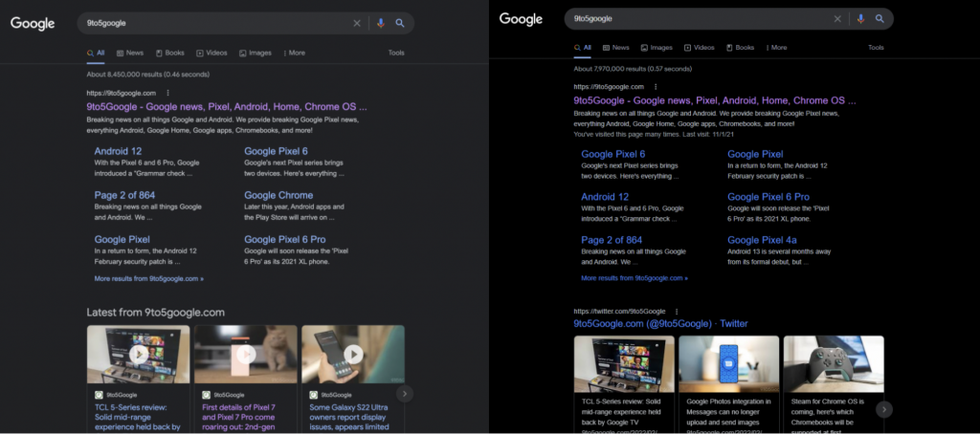This screenshot has height=434, width=980.
Task: Click the magnifier search button on the left page
Action: point(400,23)
